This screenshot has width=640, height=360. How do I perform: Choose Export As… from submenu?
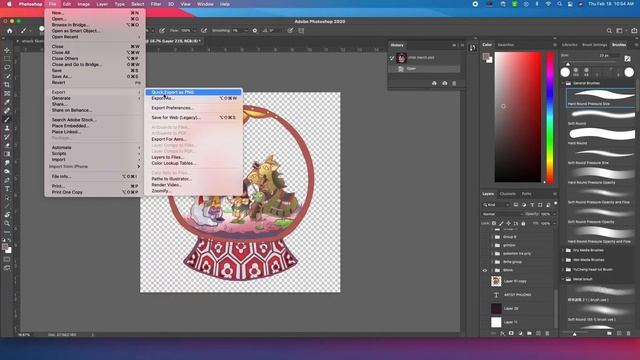pyautogui.click(x=193, y=98)
